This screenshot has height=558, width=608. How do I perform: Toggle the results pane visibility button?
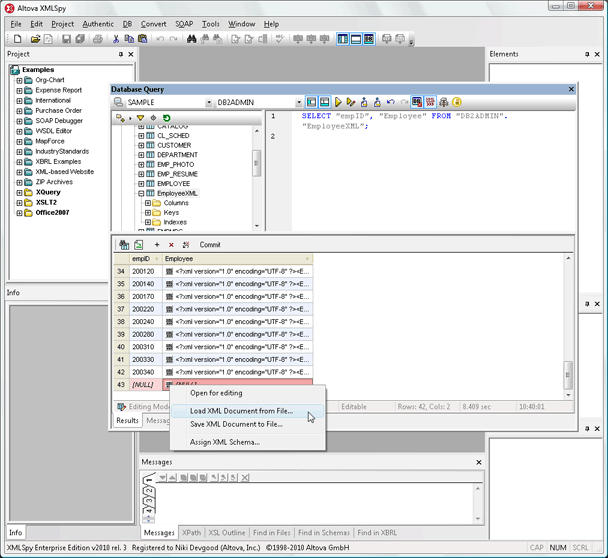(324, 102)
